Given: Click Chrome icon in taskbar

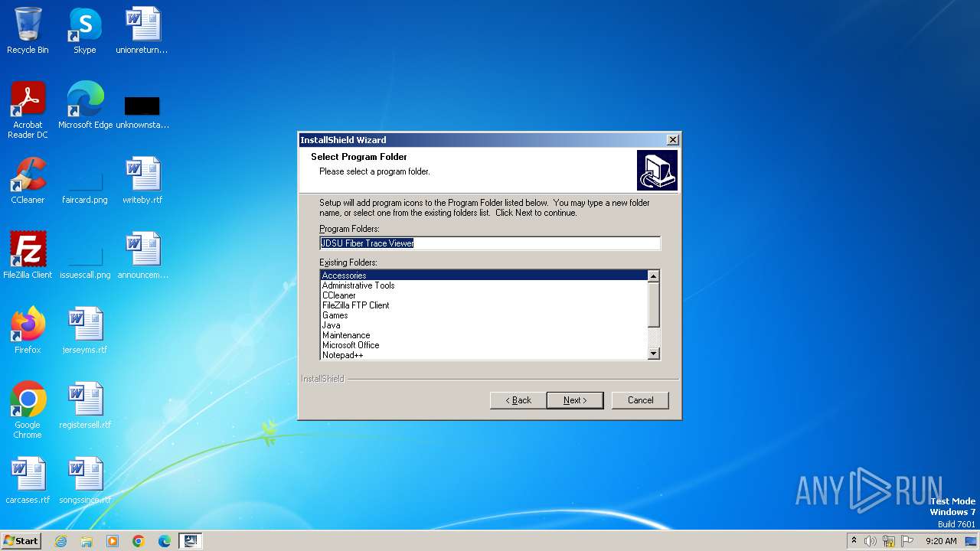Looking at the screenshot, I should pos(139,541).
